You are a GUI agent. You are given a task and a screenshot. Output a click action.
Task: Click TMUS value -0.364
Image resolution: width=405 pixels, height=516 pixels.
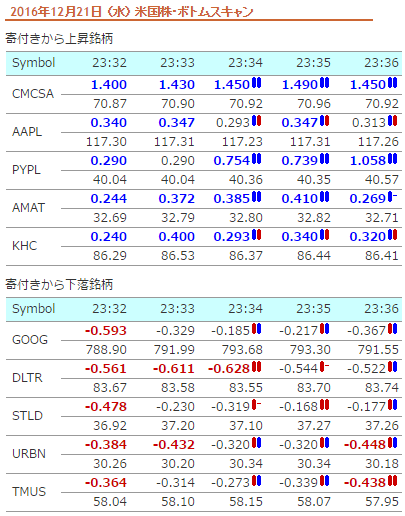(106, 483)
